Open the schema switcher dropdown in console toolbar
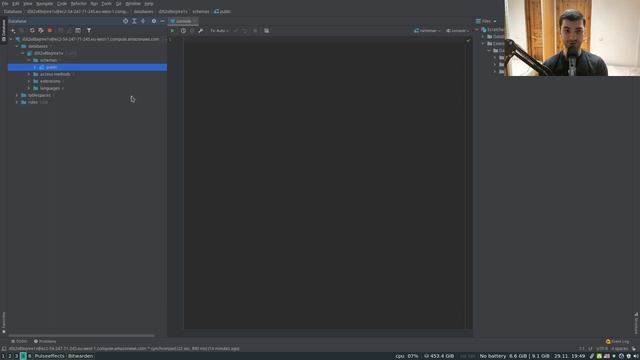The image size is (640, 360). tap(427, 31)
